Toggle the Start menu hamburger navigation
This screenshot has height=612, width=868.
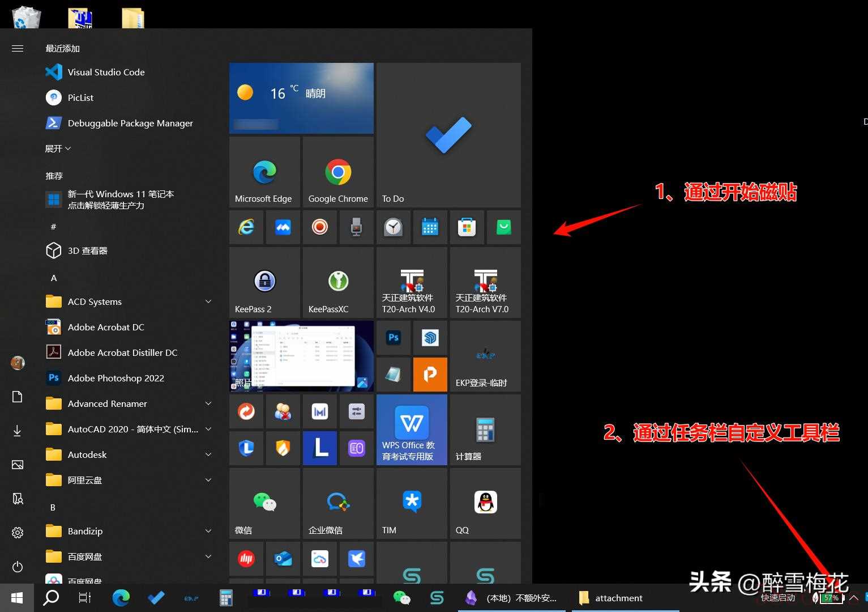point(18,48)
